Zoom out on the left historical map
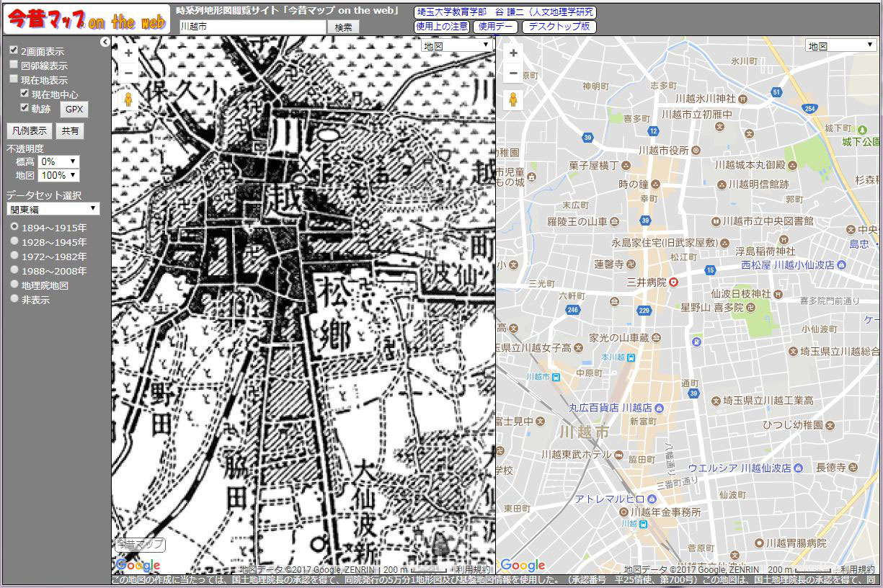The image size is (883, 588). coord(128,73)
